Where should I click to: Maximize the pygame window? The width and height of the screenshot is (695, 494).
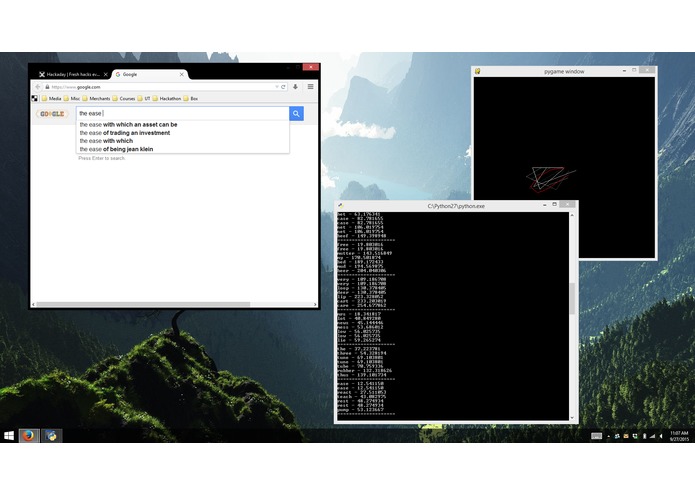pos(634,70)
